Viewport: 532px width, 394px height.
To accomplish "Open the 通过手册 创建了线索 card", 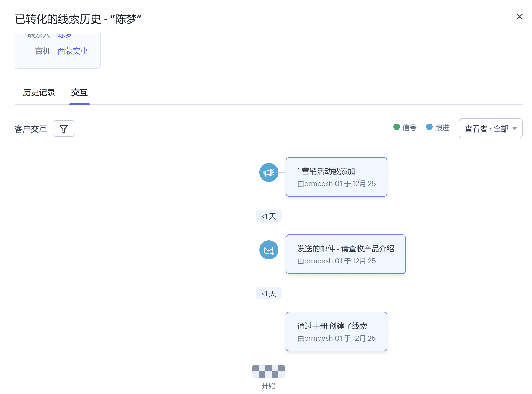I will coord(336,332).
